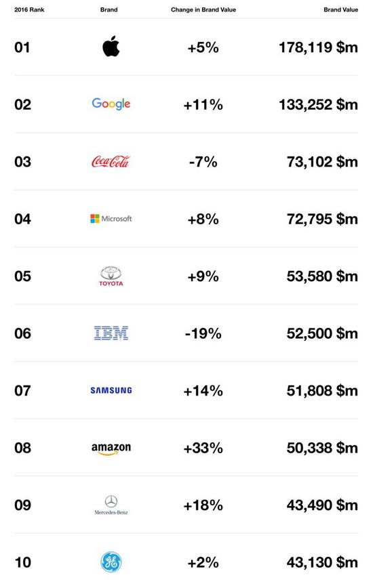Select the Amazon logo

pyautogui.click(x=111, y=448)
